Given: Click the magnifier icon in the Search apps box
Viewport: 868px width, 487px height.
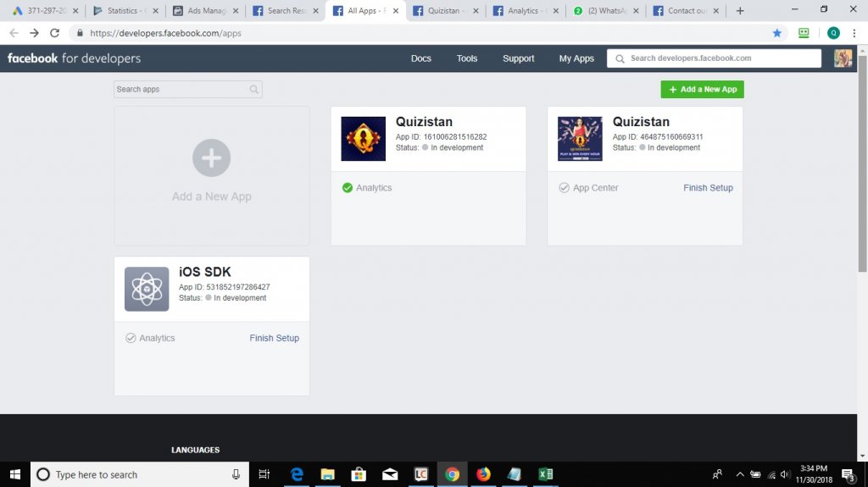Looking at the screenshot, I should (x=253, y=89).
